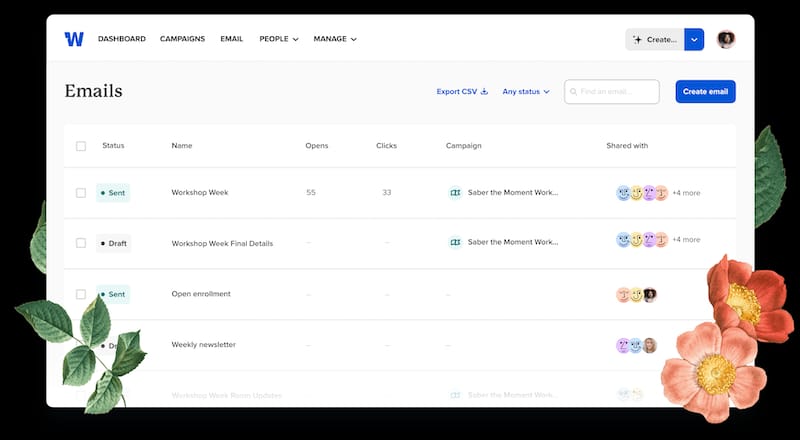800x440 pixels.
Task: Open the Any status filter dropdown
Action: [526, 92]
